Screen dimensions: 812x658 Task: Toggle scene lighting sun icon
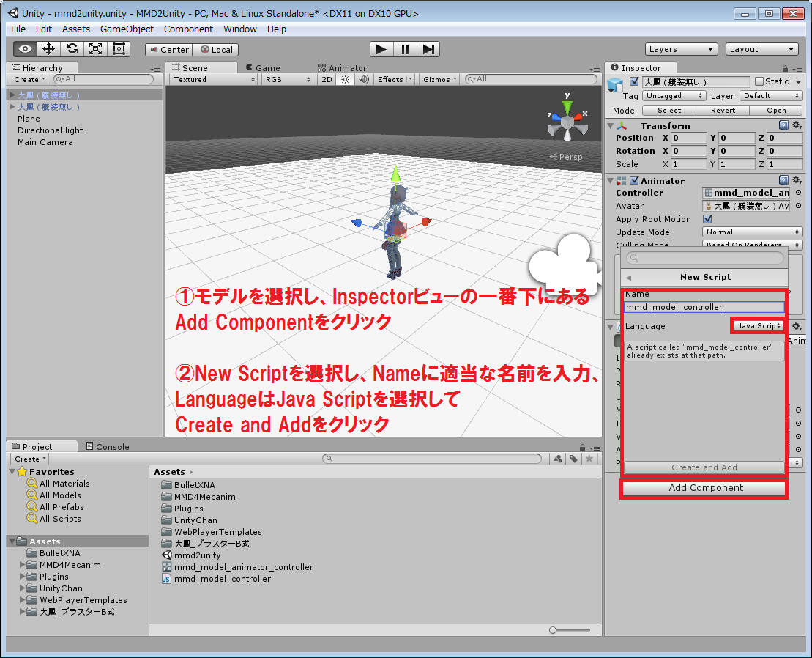click(345, 79)
